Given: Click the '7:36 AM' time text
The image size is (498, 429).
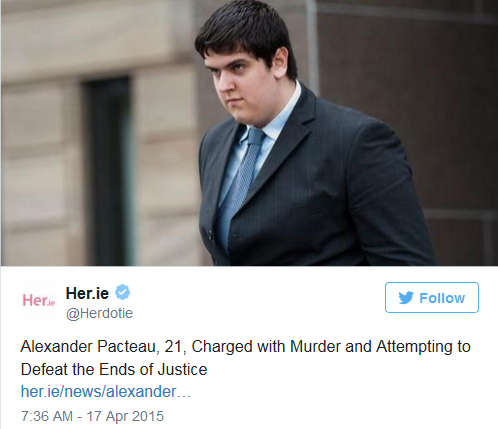Looking at the screenshot, I should coord(47,416).
